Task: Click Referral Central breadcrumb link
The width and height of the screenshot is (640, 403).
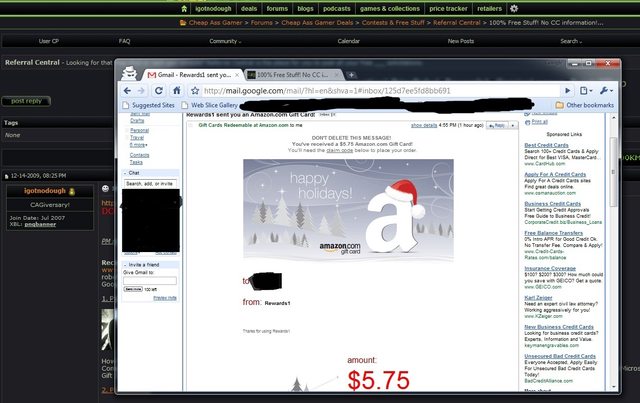Action: 457,22
